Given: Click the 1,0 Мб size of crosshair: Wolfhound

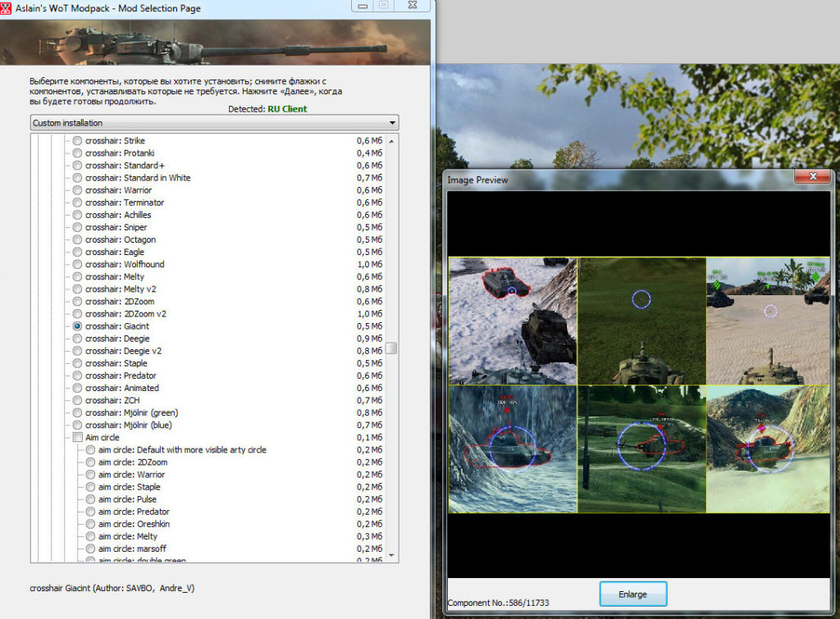Looking at the screenshot, I should (370, 264).
